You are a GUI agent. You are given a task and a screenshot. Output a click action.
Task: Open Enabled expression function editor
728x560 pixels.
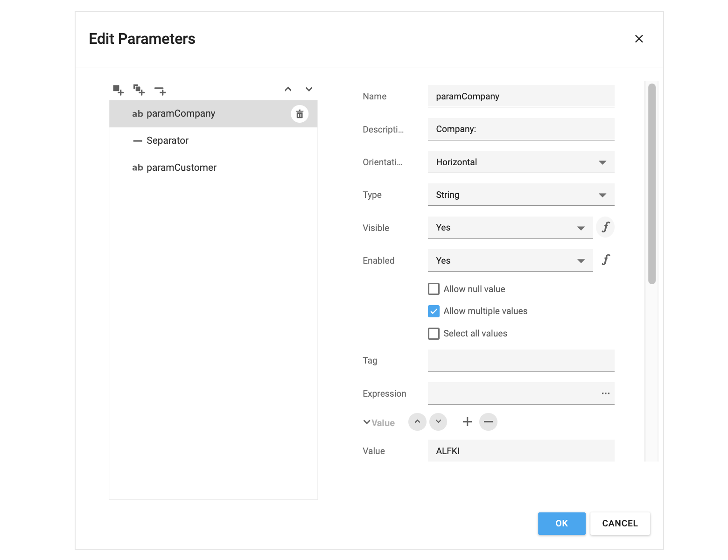click(605, 260)
